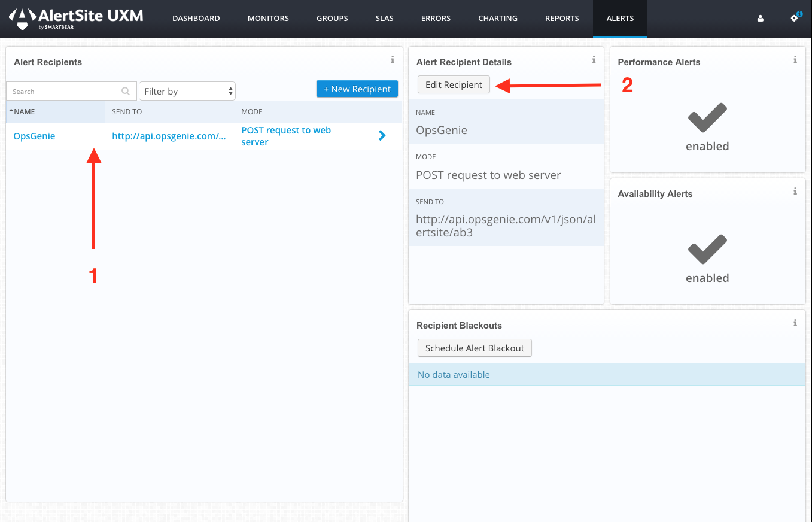Click the search magnifier icon
The height and width of the screenshot is (522, 812).
(126, 91)
